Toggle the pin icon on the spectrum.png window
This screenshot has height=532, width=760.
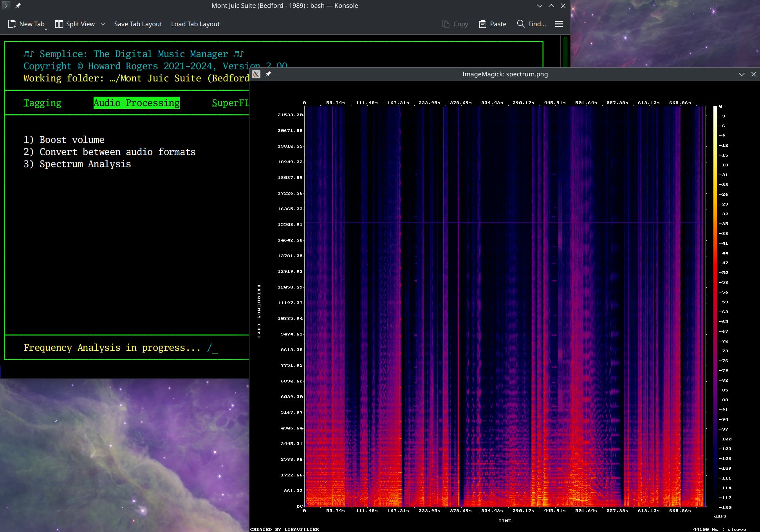269,74
